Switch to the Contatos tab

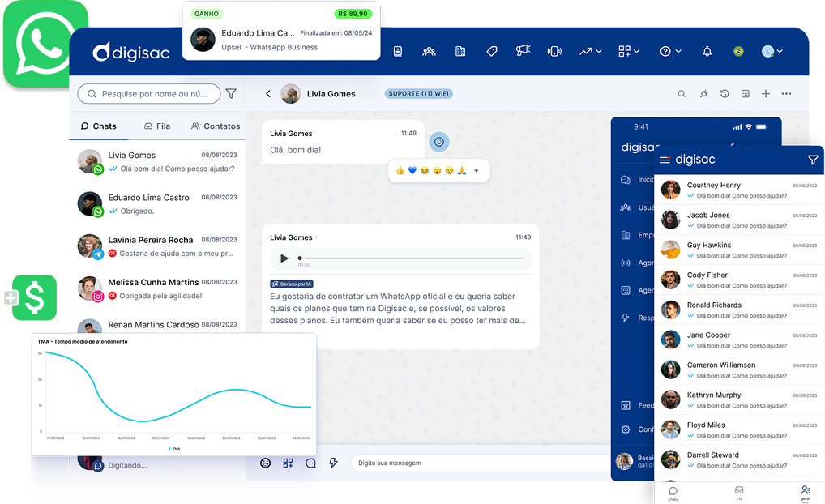(x=215, y=126)
